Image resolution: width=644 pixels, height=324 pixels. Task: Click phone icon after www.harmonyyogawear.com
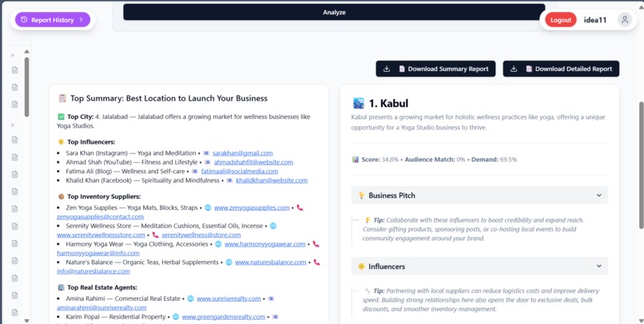tap(316, 244)
